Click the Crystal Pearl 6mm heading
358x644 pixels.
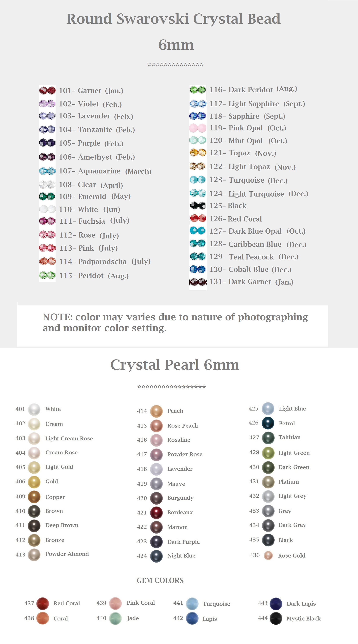point(175,365)
